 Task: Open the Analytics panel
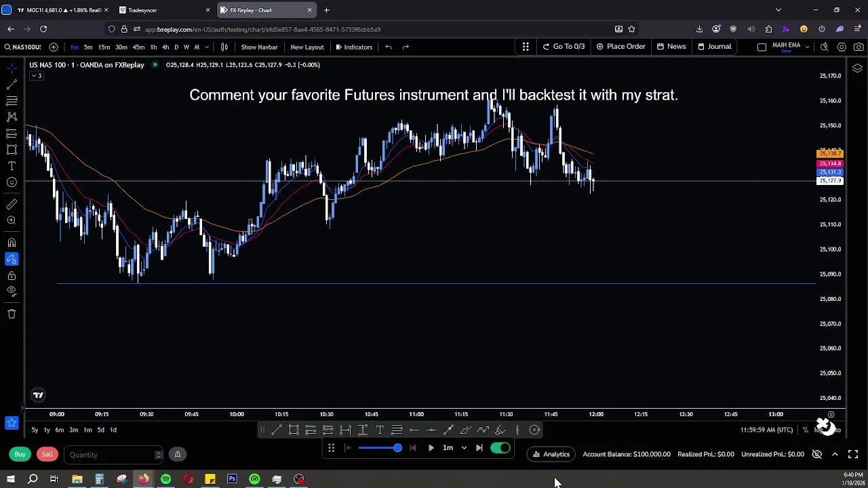[x=551, y=454]
